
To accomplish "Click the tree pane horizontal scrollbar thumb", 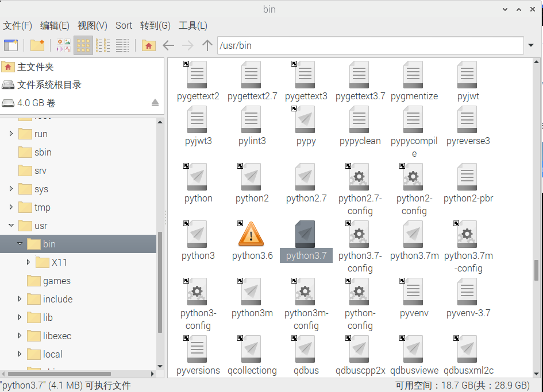I will pos(59,374).
